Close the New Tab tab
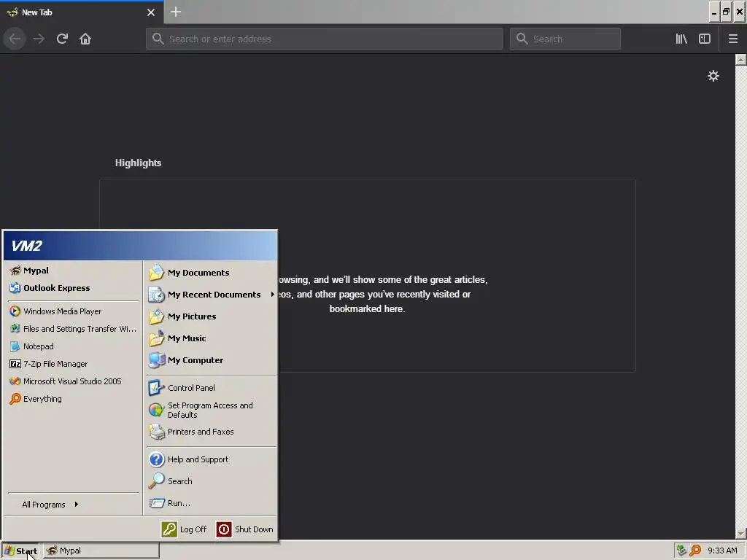Image resolution: width=747 pixels, height=560 pixels. 150,12
